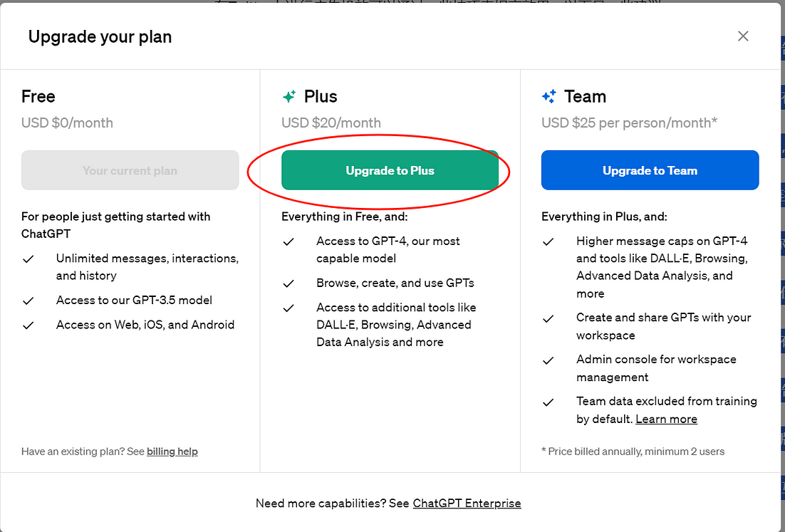Screen dimensions: 785x532
Task: Click the checkmark beside Browse, create, and use GPTs
Action: [x=288, y=283]
